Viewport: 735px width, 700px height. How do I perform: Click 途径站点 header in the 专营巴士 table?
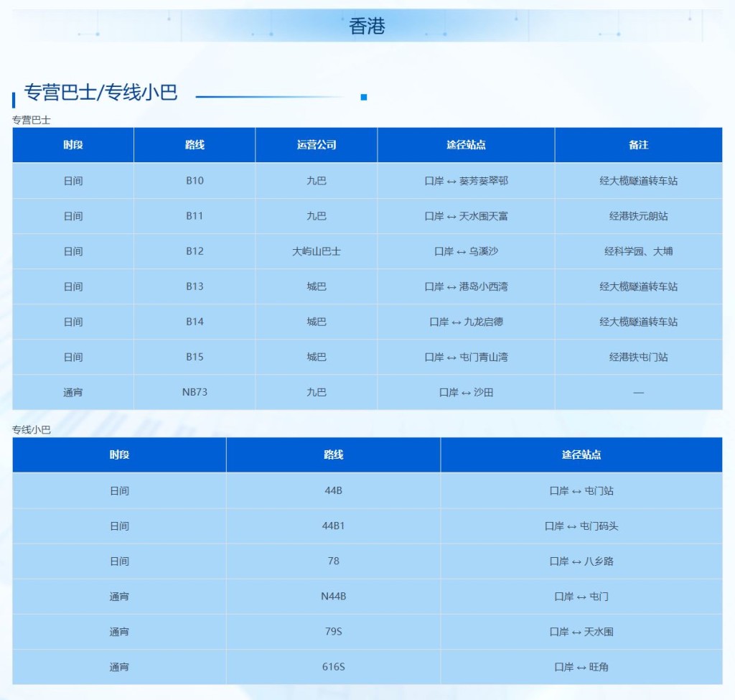[x=466, y=145]
